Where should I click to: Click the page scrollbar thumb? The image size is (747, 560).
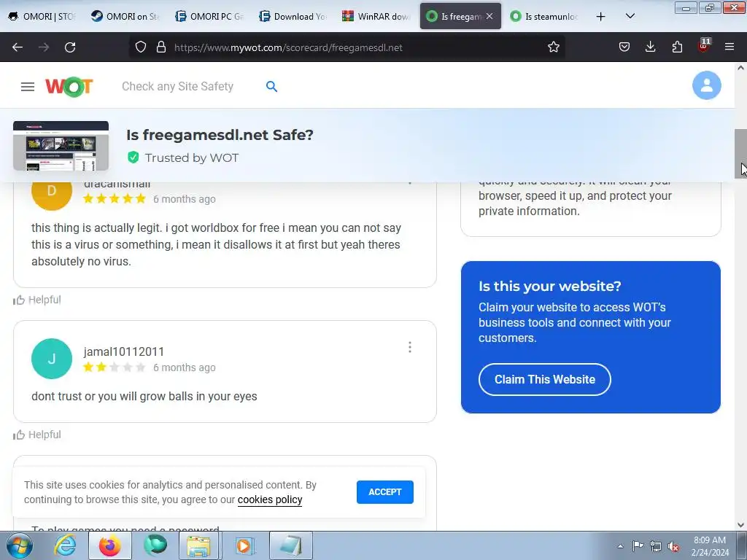(x=740, y=153)
